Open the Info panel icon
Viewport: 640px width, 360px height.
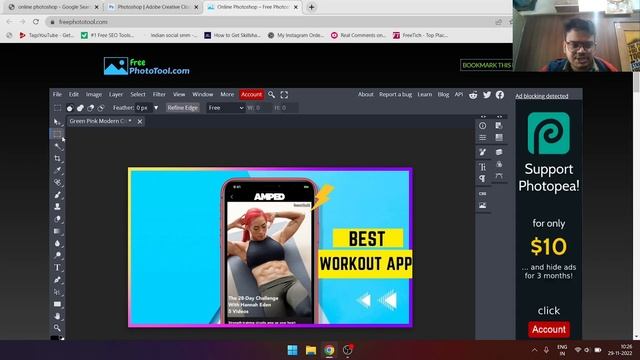point(482,126)
